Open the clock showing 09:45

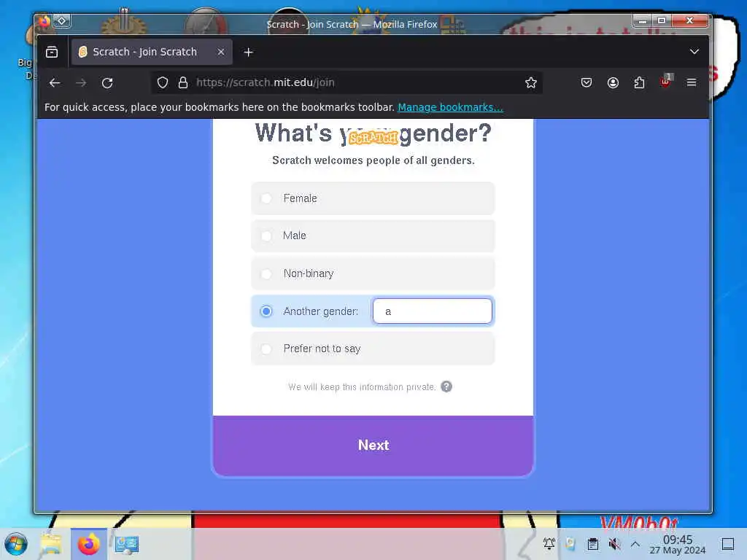678,544
